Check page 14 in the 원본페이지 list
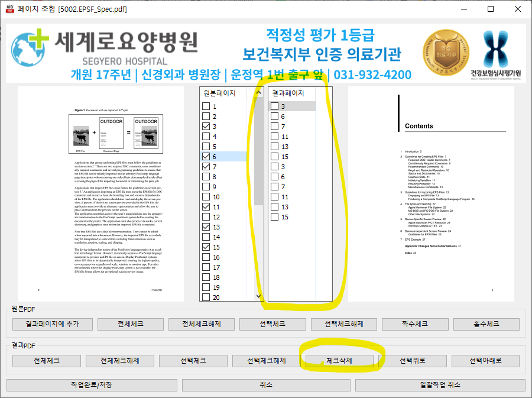Viewport: 532px width, 398px height. [x=206, y=237]
